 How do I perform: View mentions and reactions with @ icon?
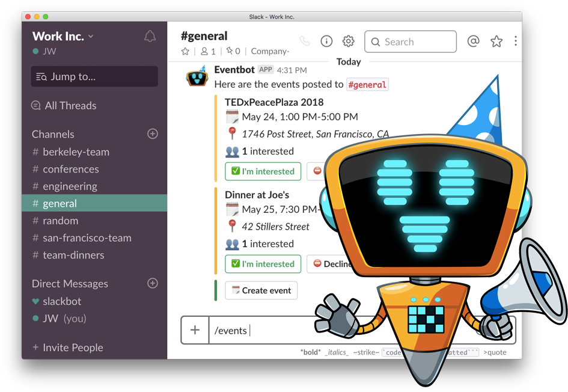473,41
